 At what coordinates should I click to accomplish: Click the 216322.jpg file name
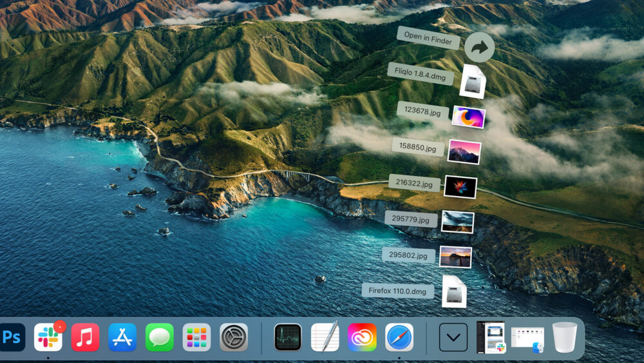click(x=414, y=183)
